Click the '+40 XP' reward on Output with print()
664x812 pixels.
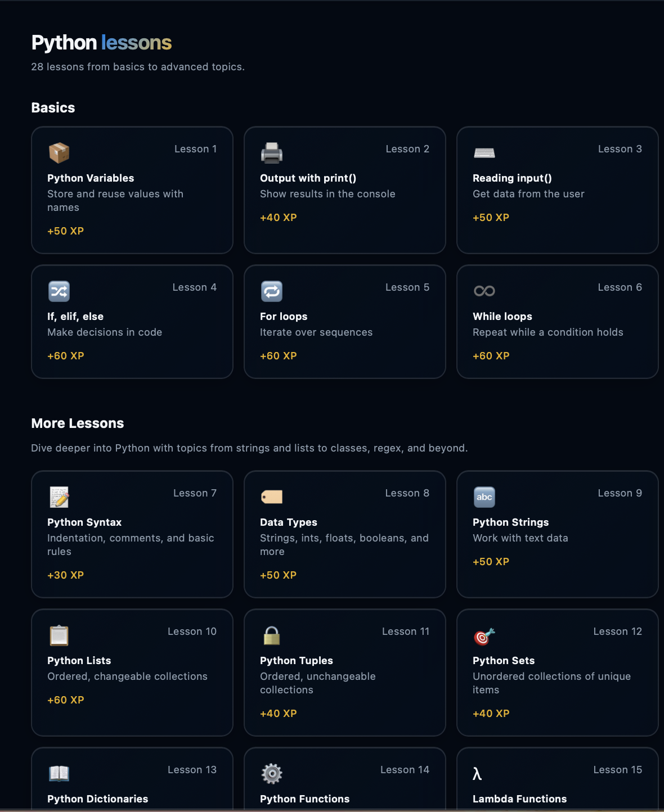click(x=279, y=218)
